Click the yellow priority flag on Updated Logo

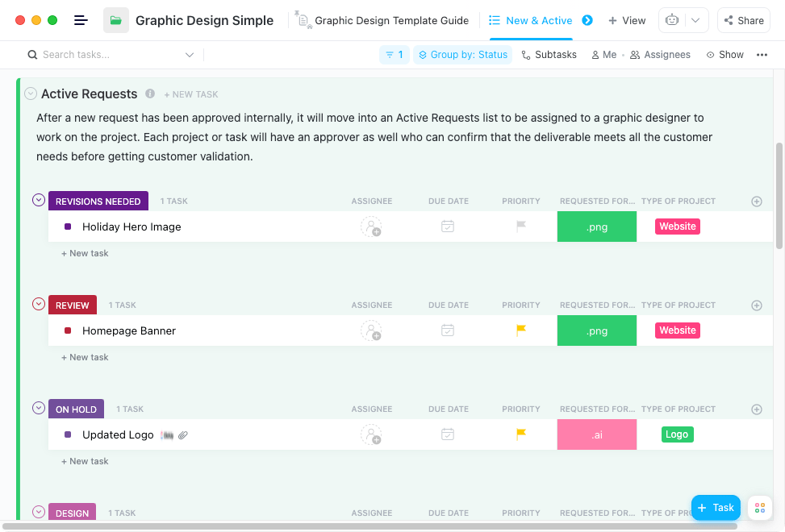tap(521, 434)
